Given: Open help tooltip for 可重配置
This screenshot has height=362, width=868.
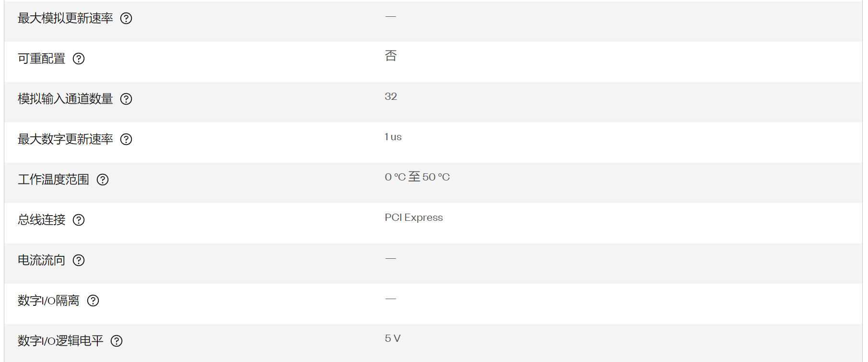Looking at the screenshot, I should (79, 59).
